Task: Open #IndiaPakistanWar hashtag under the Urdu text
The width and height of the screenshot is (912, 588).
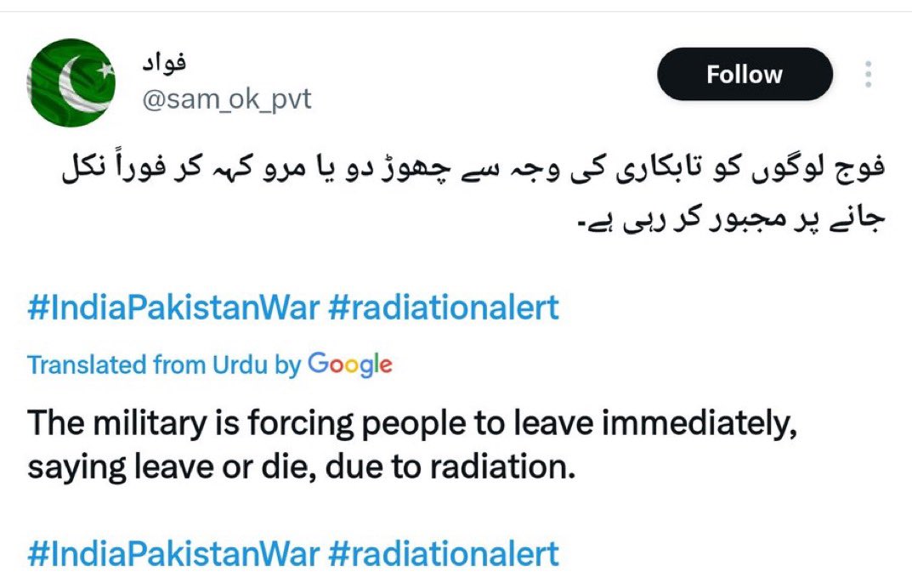Action: pyautogui.click(x=173, y=307)
